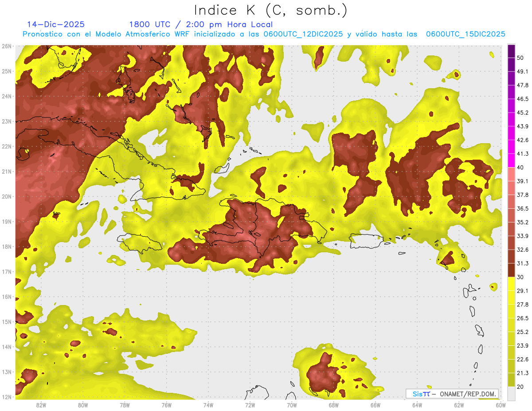Click the latitude axis label "15N"
The image size is (532, 411).
7,321
